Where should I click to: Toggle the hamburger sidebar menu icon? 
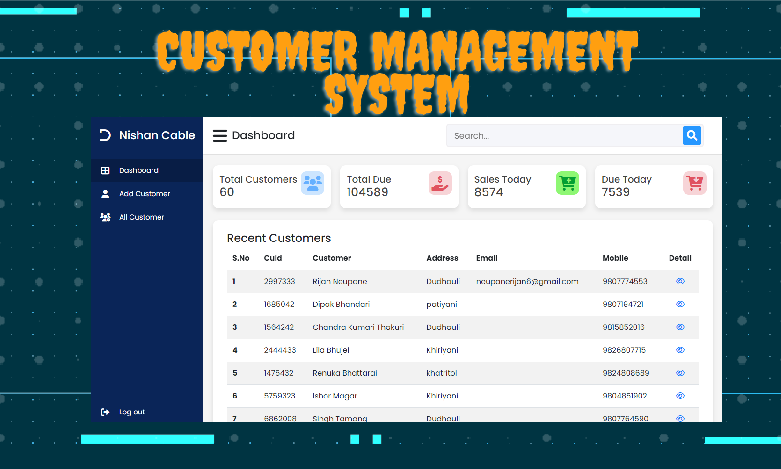click(219, 136)
